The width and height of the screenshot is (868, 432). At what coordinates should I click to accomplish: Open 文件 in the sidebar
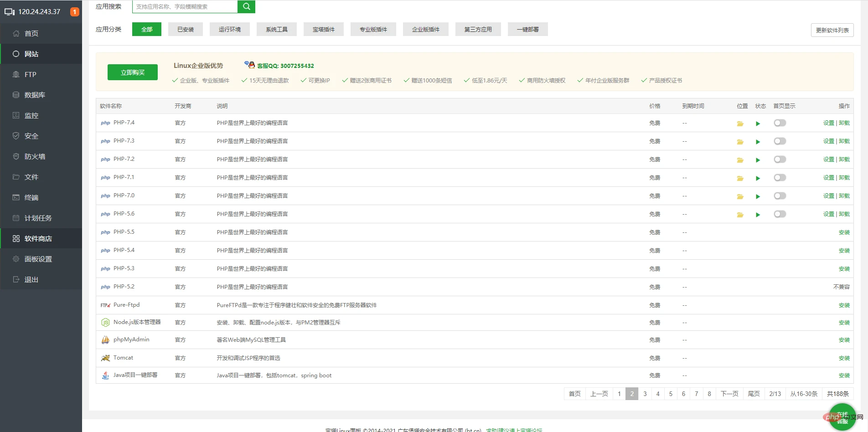[x=41, y=177]
